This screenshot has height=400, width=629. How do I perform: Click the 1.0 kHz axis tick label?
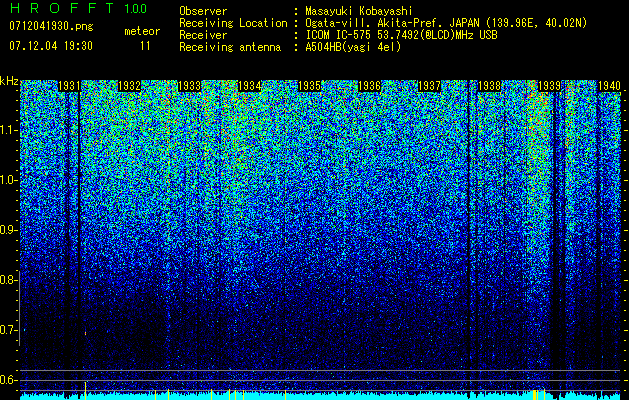point(9,180)
